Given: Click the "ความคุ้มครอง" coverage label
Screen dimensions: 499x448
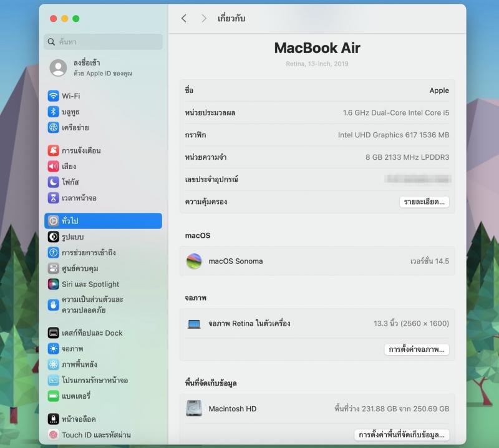Looking at the screenshot, I should tap(206, 202).
